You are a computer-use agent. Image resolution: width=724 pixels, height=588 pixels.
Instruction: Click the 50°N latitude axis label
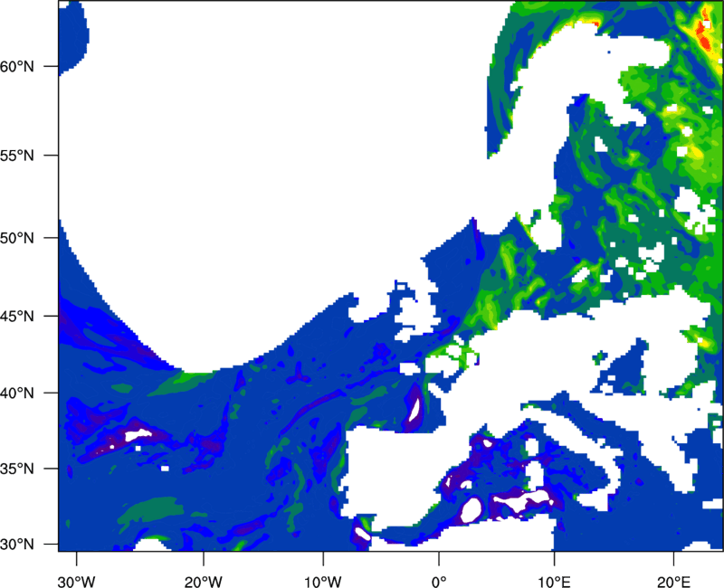[x=17, y=238]
